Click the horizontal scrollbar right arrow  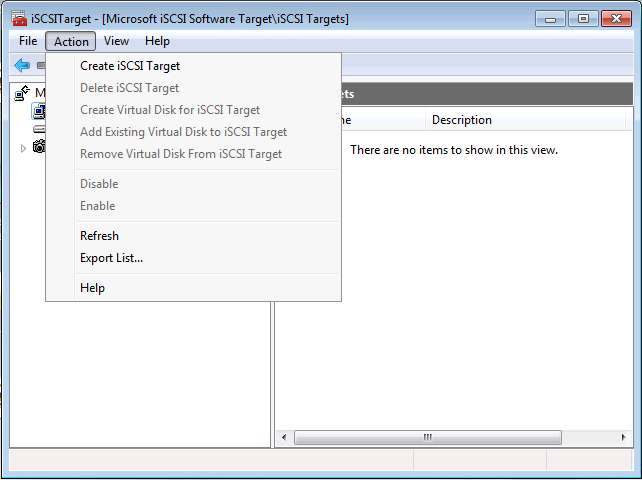click(x=623, y=437)
